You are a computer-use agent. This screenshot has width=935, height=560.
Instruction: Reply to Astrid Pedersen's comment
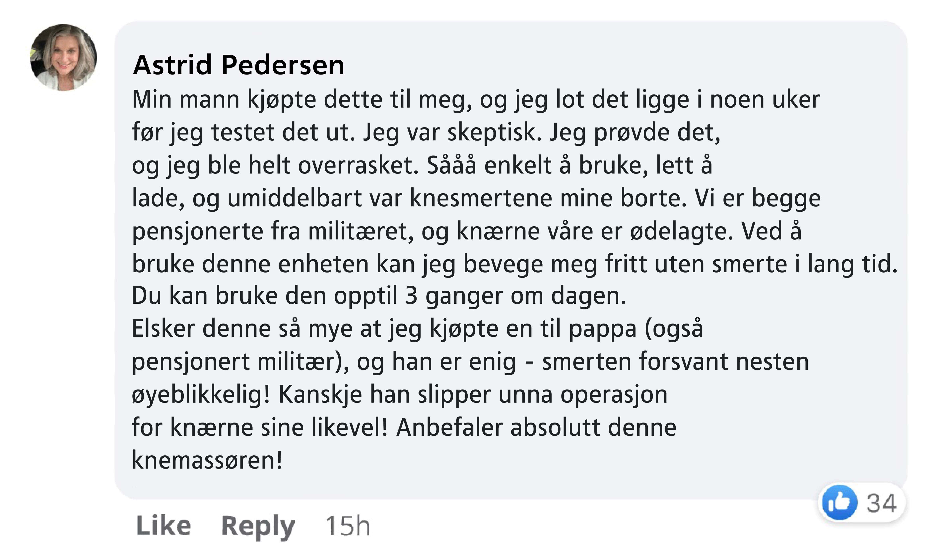[258, 526]
